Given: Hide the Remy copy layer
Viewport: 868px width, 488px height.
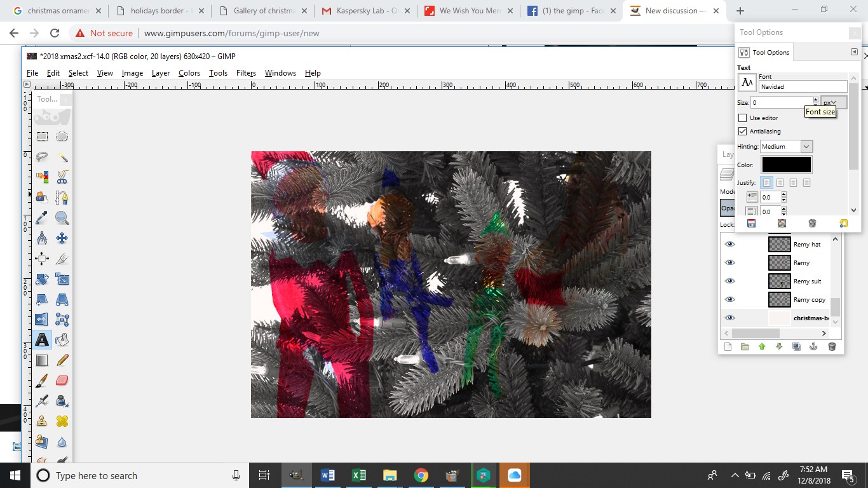Looking at the screenshot, I should click(729, 300).
